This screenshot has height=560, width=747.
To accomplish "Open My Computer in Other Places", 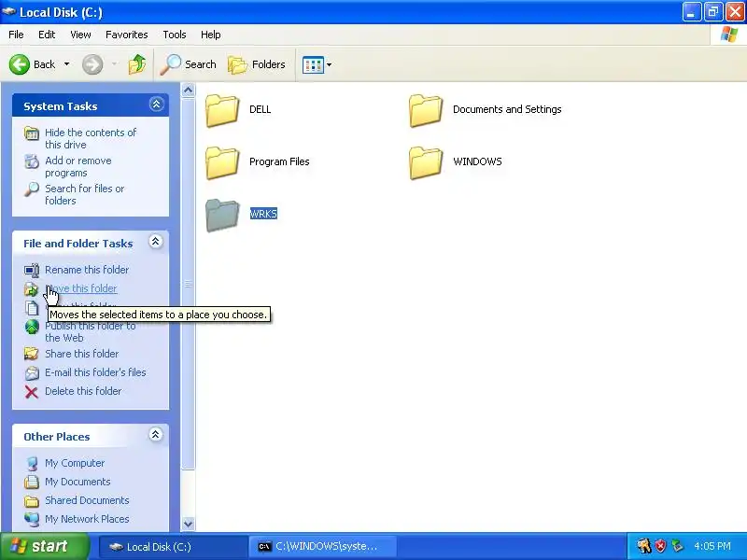I will click(x=75, y=463).
